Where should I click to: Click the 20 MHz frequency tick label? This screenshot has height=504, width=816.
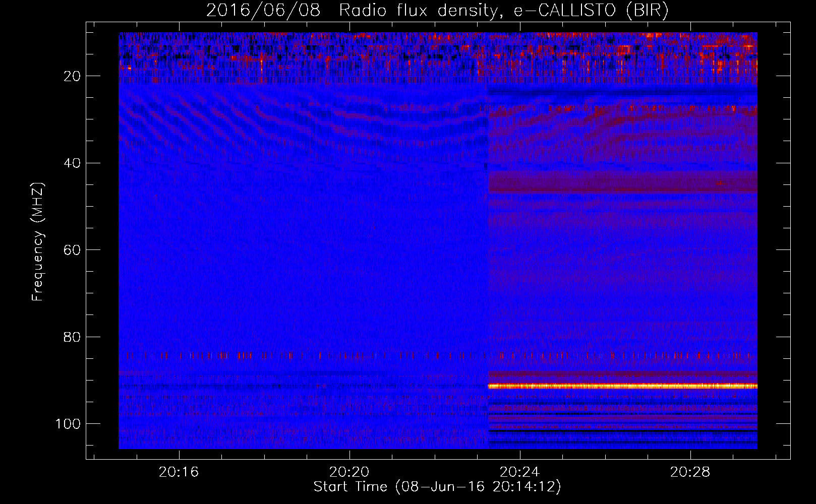pyautogui.click(x=73, y=76)
